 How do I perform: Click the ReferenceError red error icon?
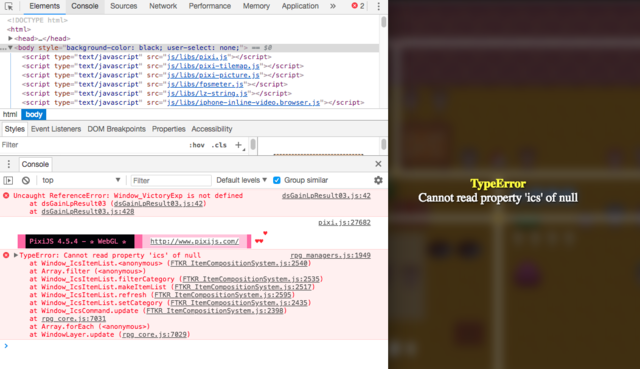[x=6, y=196]
